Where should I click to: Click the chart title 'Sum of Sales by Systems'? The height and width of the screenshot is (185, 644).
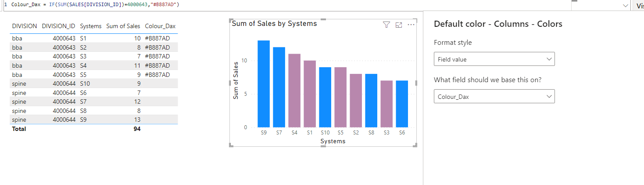274,24
